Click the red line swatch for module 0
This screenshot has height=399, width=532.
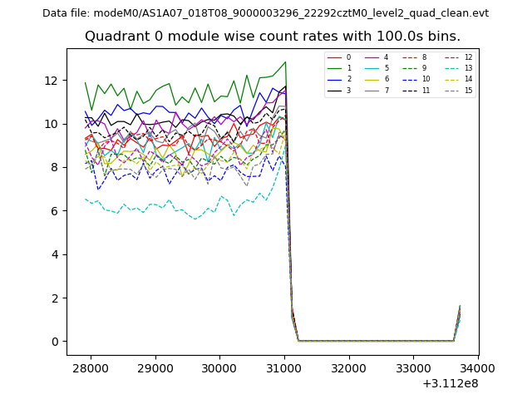[337, 57]
